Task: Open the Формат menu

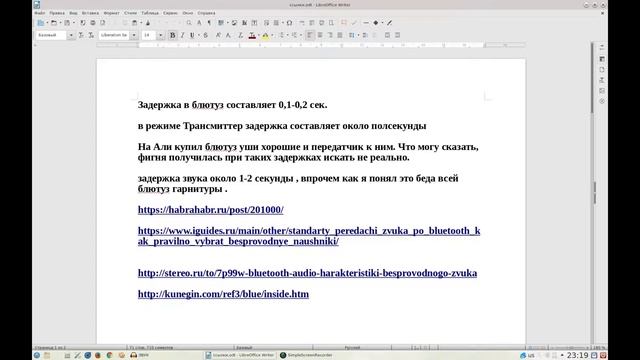Action: point(111,13)
